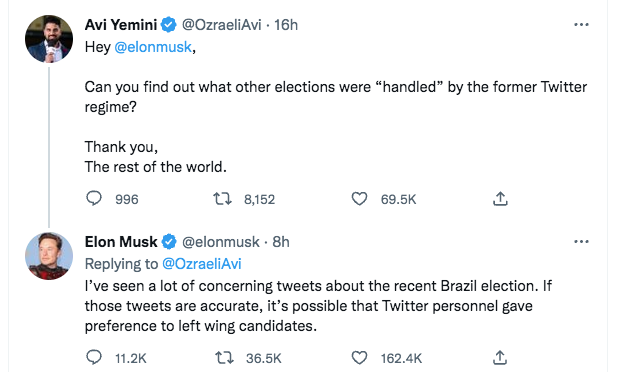The image size is (628, 372).
Task: Like Elon Musk's reply with heart icon
Action: coord(359,358)
